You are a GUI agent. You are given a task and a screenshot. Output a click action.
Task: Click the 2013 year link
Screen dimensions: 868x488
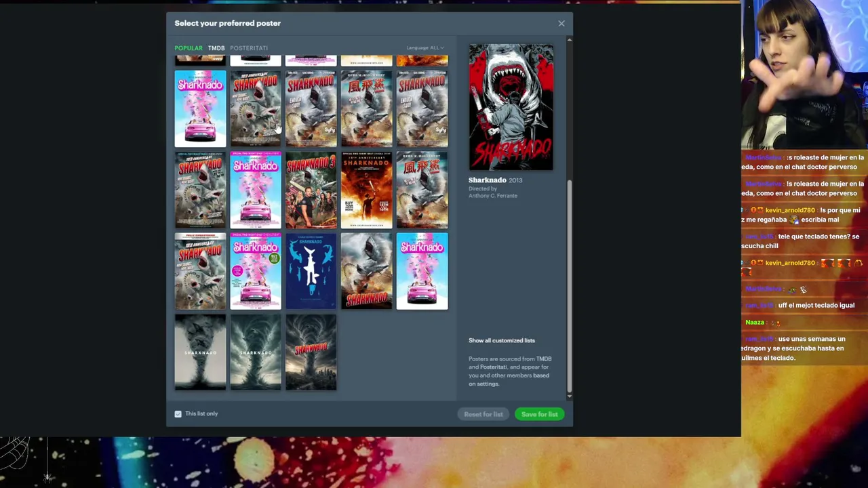[x=515, y=180]
